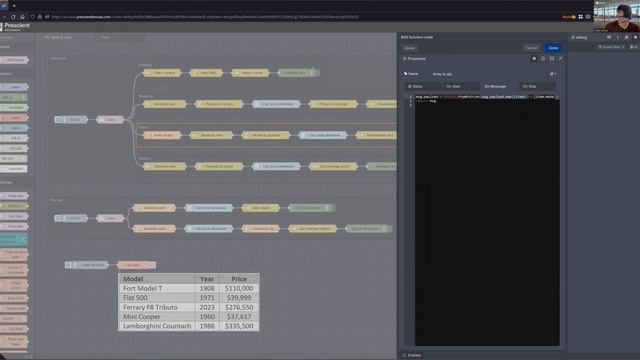640x360 pixels.
Task: Pick the comment node in the palette
Action: click(14, 169)
